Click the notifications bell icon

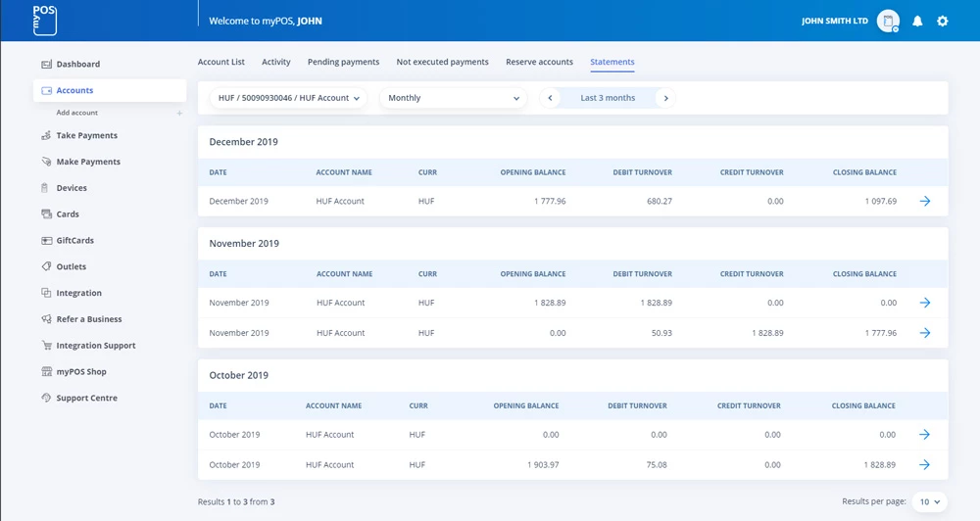(917, 21)
